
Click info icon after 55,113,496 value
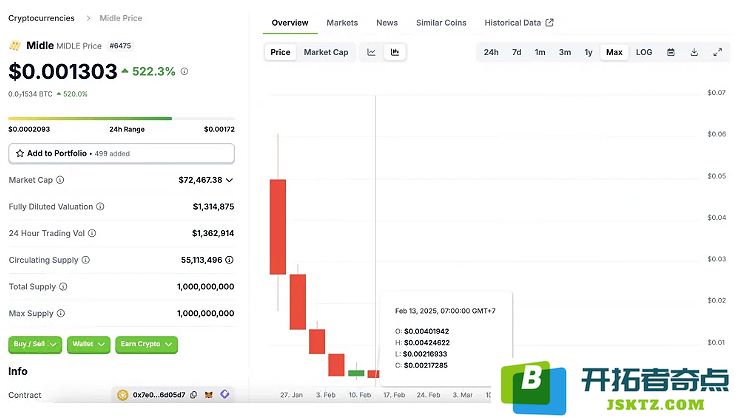[229, 260]
